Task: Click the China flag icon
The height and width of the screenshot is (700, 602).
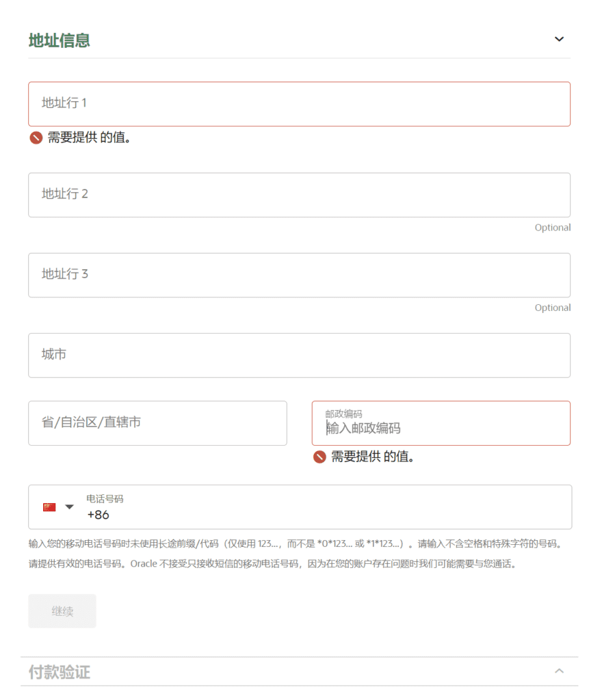Action: tap(49, 507)
